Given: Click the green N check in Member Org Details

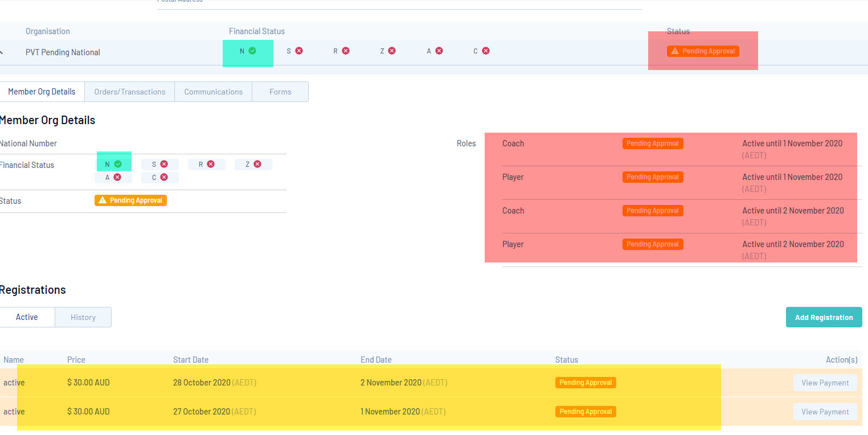Looking at the screenshot, I should pos(118,164).
